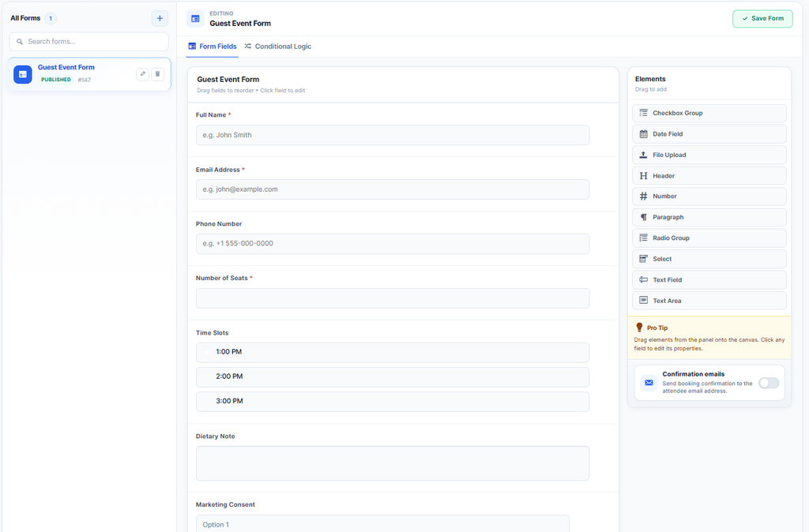The image size is (809, 532).
Task: Click the Phone Number input field
Action: click(x=393, y=244)
